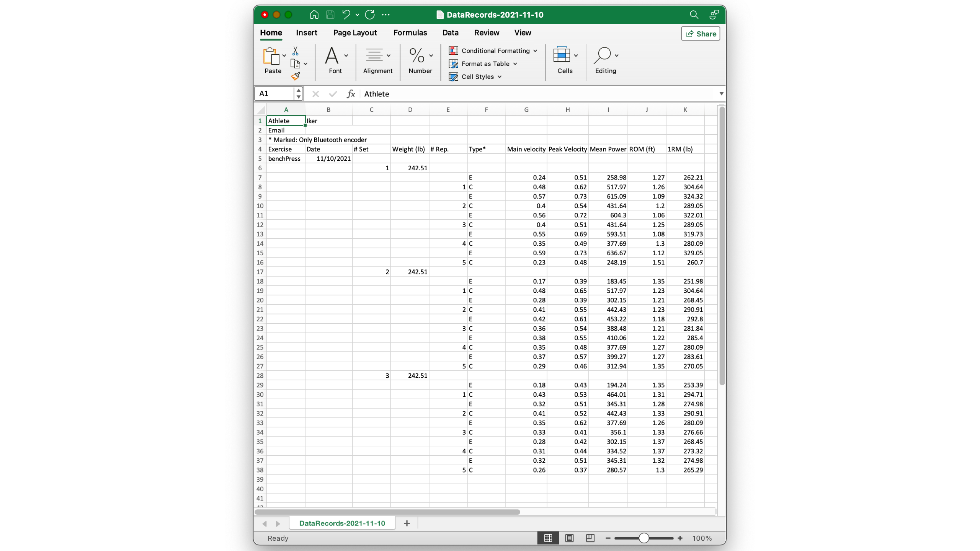
Task: Click the Share button
Action: [x=701, y=34]
